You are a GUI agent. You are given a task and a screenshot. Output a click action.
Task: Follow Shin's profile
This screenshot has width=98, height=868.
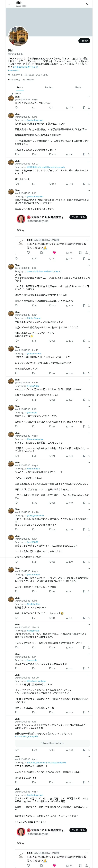tap(84, 41)
